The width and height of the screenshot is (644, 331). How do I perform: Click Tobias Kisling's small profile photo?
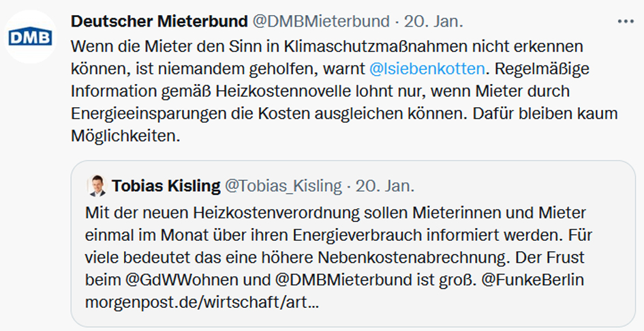(97, 186)
